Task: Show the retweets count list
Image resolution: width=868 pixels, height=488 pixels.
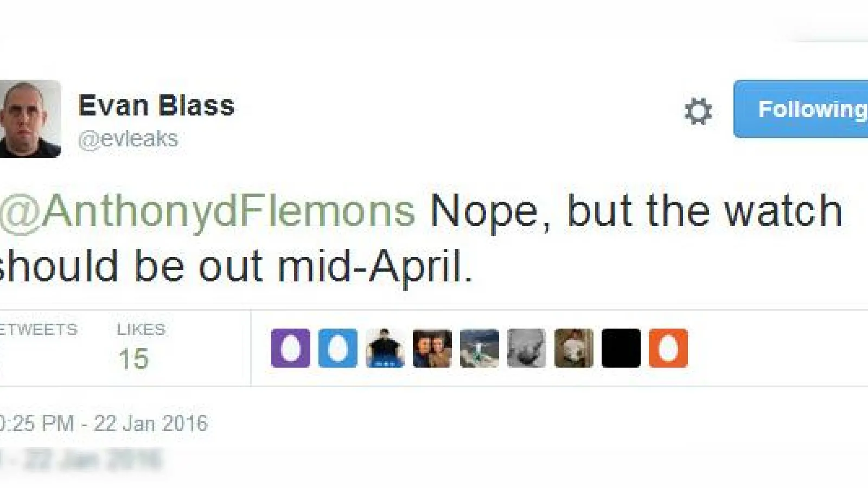Action: [38, 329]
